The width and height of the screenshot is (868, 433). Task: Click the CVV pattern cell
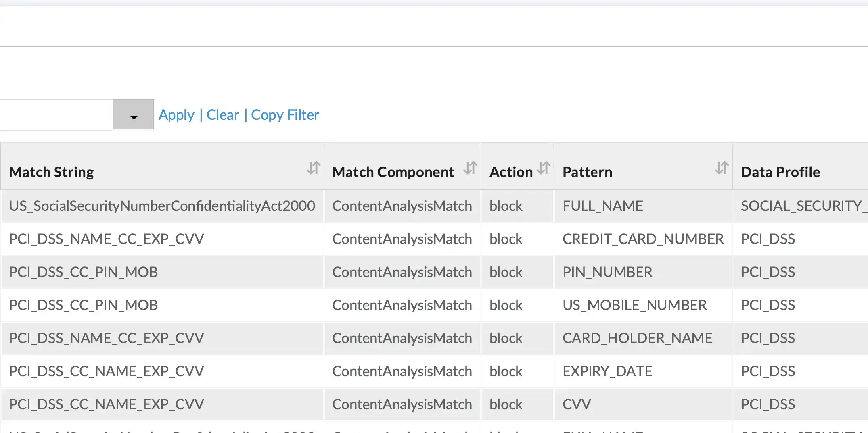[577, 404]
